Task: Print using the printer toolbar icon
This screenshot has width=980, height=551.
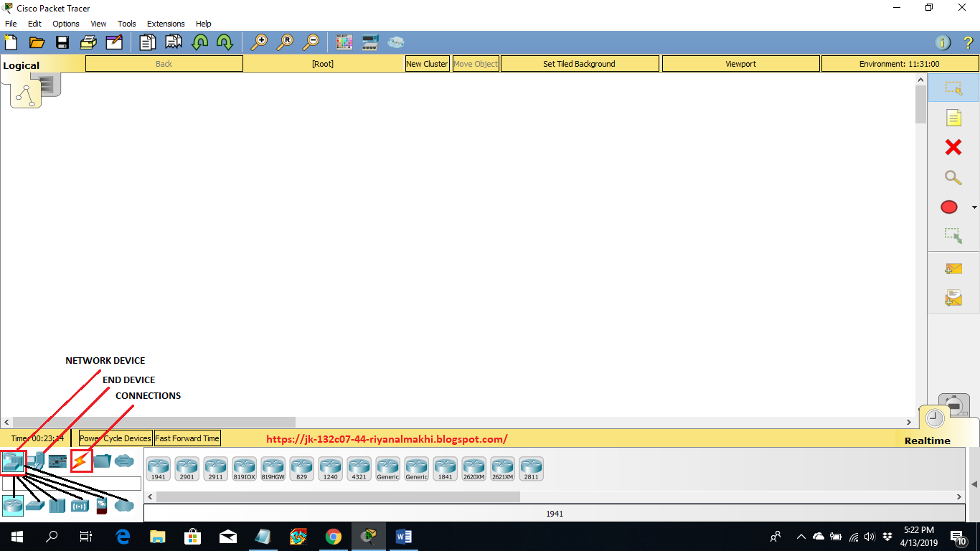Action: pyautogui.click(x=88, y=42)
